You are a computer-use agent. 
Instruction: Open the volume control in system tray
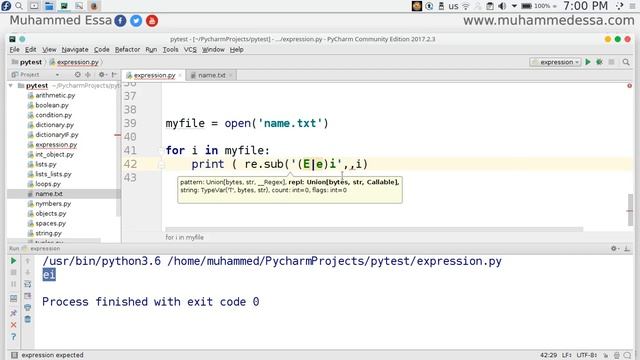tap(502, 6)
